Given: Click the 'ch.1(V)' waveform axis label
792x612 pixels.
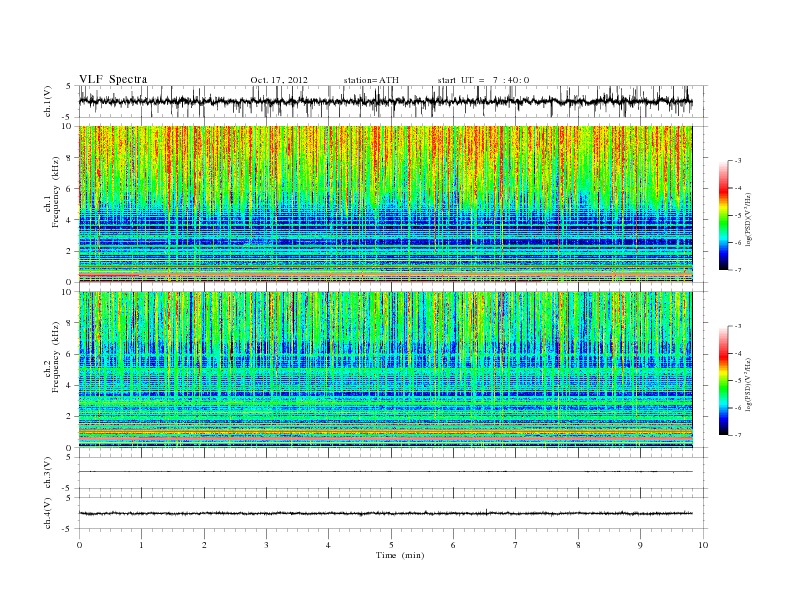Looking at the screenshot, I should pyautogui.click(x=47, y=101).
